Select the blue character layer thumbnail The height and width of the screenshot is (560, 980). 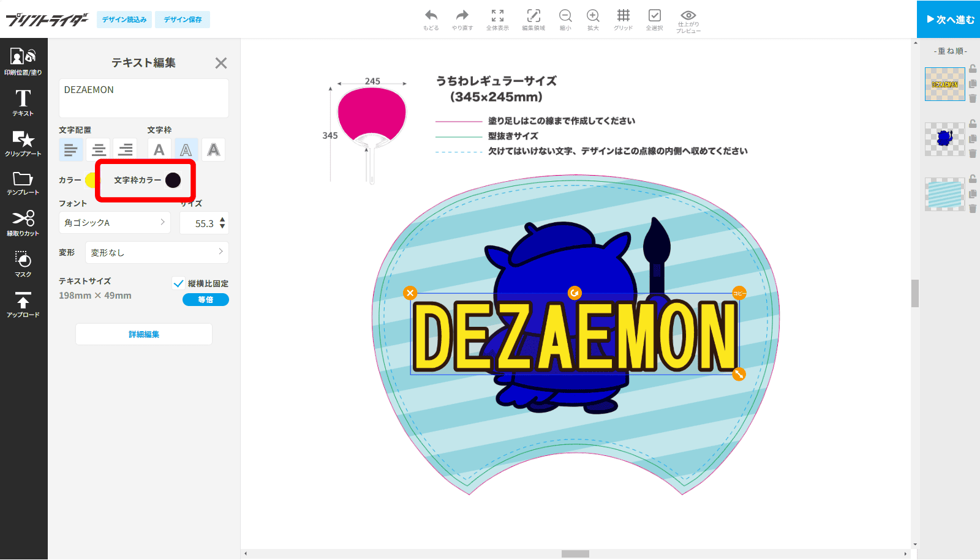tap(945, 139)
